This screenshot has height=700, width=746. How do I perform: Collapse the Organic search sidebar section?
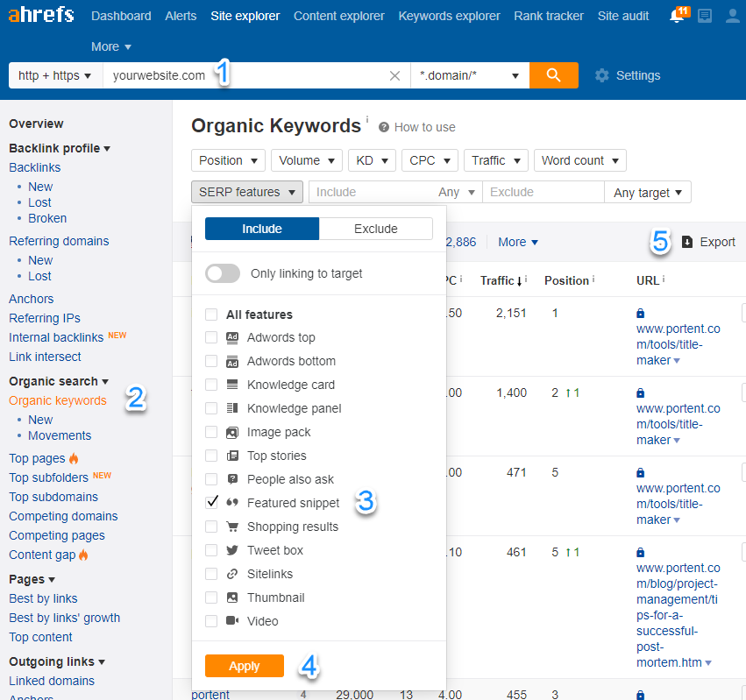pos(59,381)
